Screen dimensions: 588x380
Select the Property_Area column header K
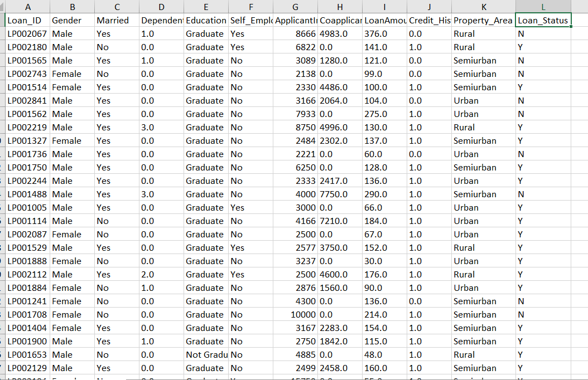click(483, 7)
